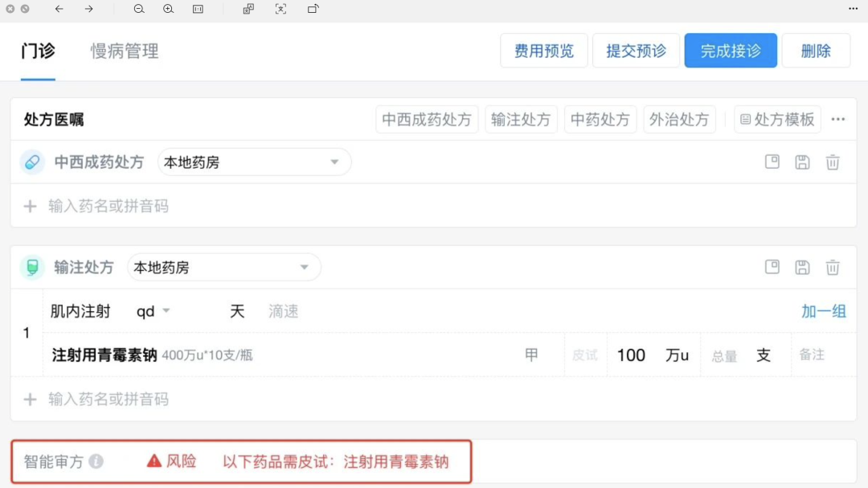Toggle the 皮试 option for 青霉素钠
The image size is (868, 488).
point(584,355)
